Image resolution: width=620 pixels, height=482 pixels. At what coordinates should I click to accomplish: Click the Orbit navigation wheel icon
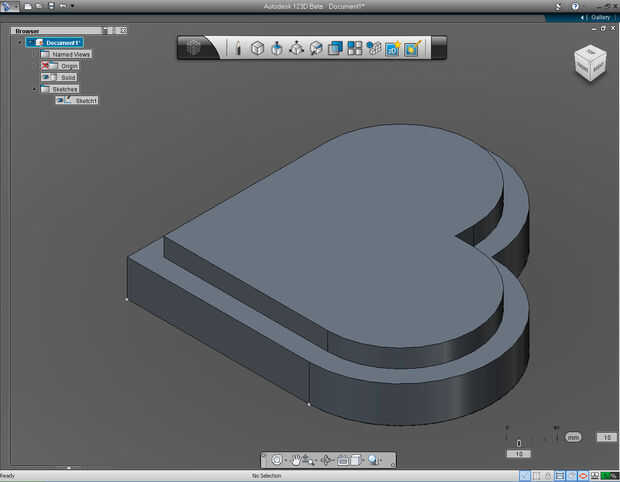pos(277,460)
